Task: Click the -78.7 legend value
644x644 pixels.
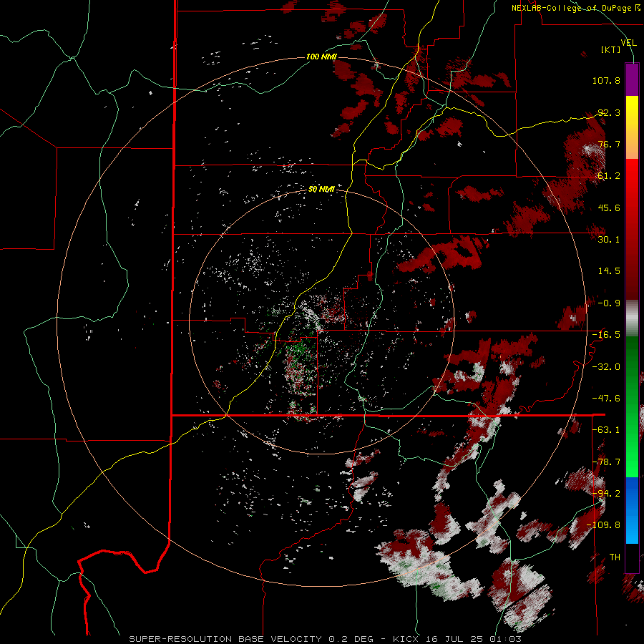Action: (606, 462)
